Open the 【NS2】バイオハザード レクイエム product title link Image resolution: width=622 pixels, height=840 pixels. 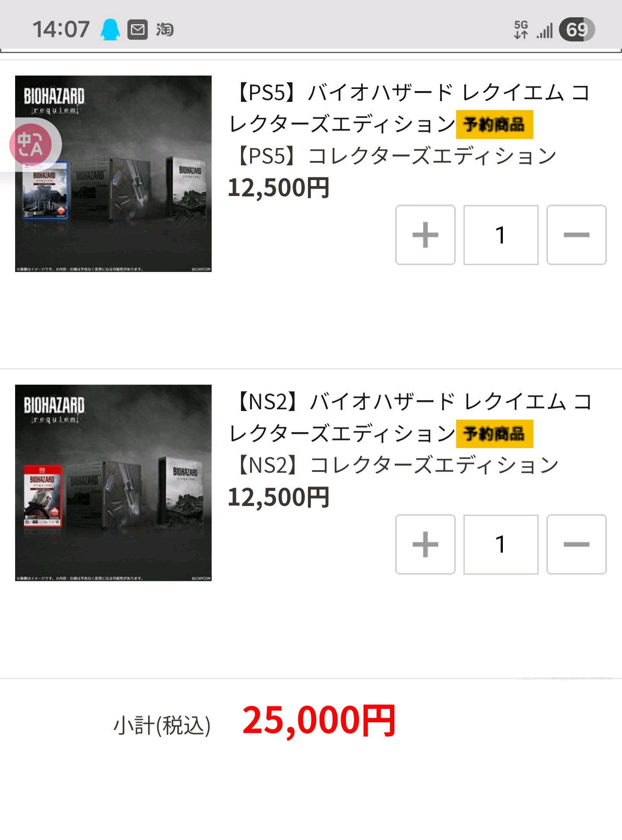[410, 417]
